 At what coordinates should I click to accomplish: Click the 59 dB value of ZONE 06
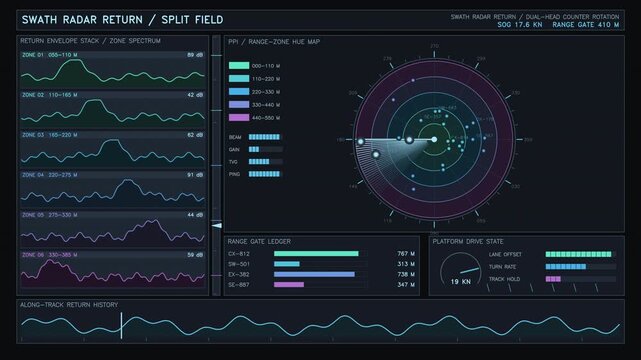coord(195,255)
